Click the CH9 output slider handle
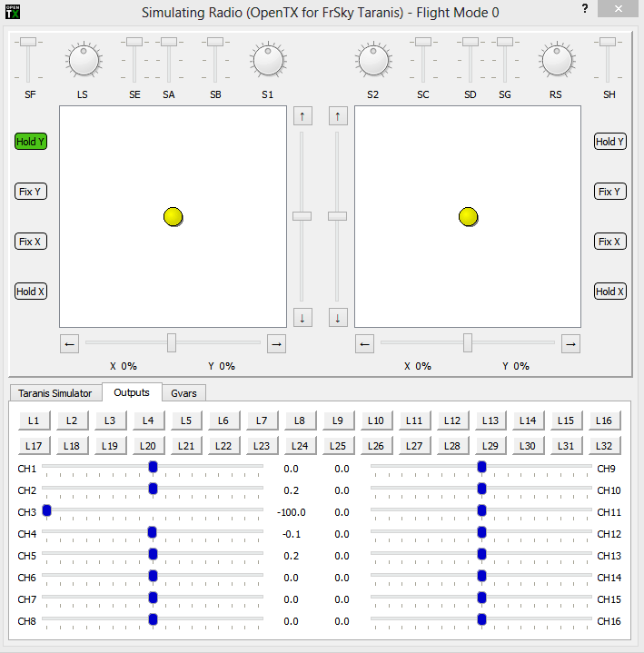 click(x=482, y=467)
